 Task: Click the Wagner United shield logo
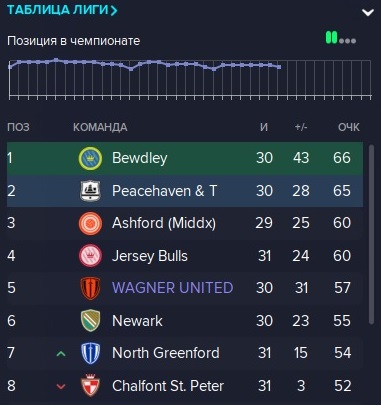coord(90,288)
